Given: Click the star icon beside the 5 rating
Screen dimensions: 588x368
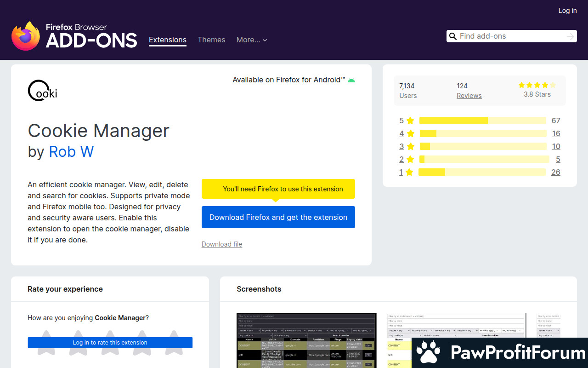Looking at the screenshot, I should 410,121.
